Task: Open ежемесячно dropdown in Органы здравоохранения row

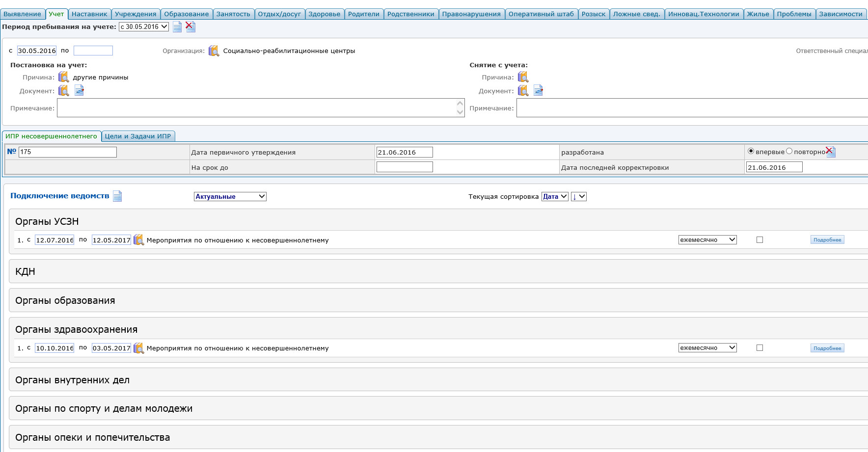Action: coord(707,347)
